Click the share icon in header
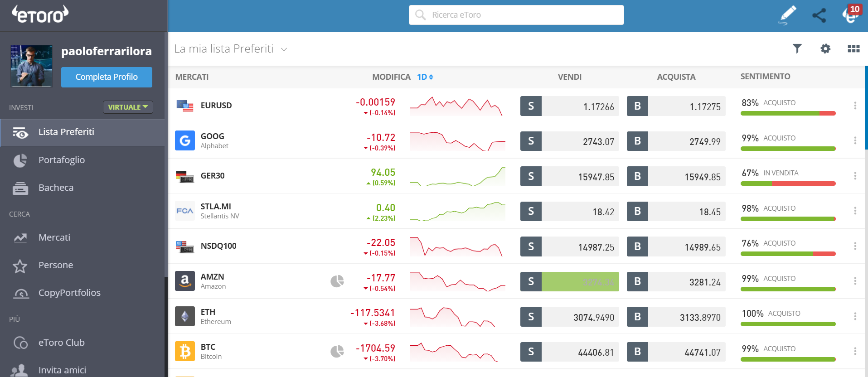The height and width of the screenshot is (377, 868). tap(819, 15)
